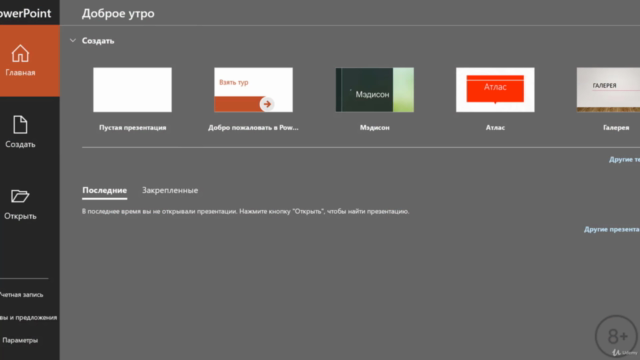
Task: Choose the Атлас theme thumbnail
Action: (495, 90)
